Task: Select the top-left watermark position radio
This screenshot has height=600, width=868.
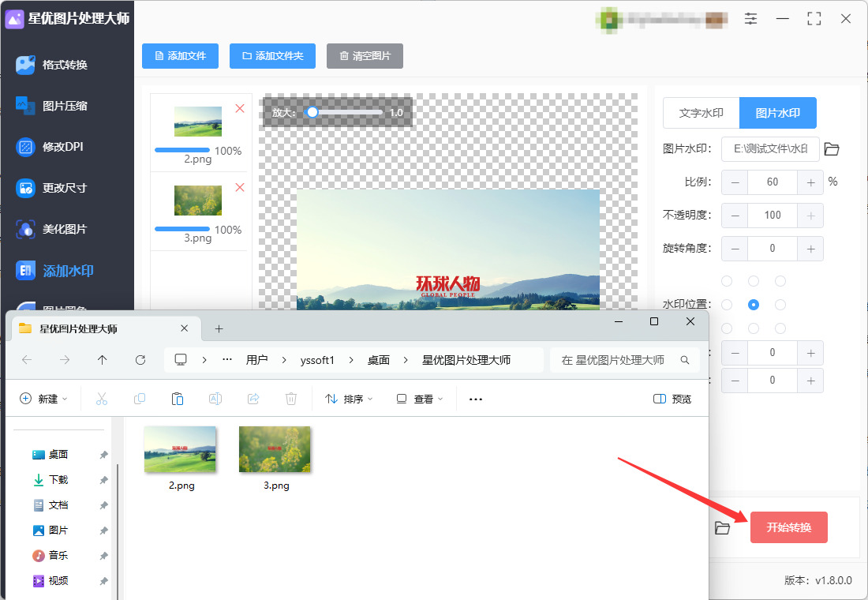Action: (x=727, y=281)
